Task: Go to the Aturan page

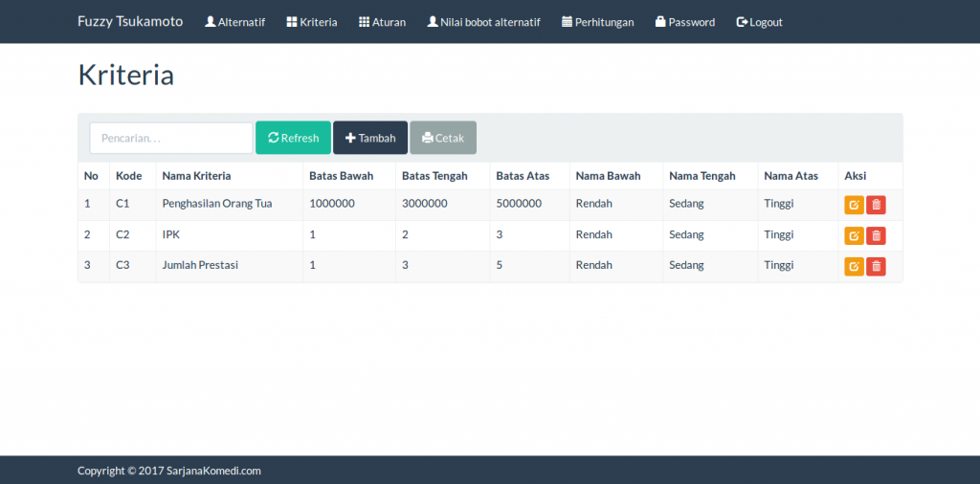Action: pyautogui.click(x=382, y=22)
